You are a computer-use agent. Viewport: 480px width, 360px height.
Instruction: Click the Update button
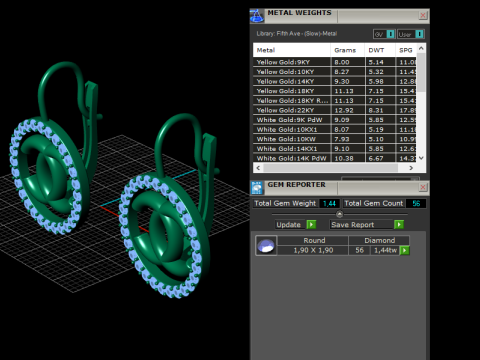(291, 224)
